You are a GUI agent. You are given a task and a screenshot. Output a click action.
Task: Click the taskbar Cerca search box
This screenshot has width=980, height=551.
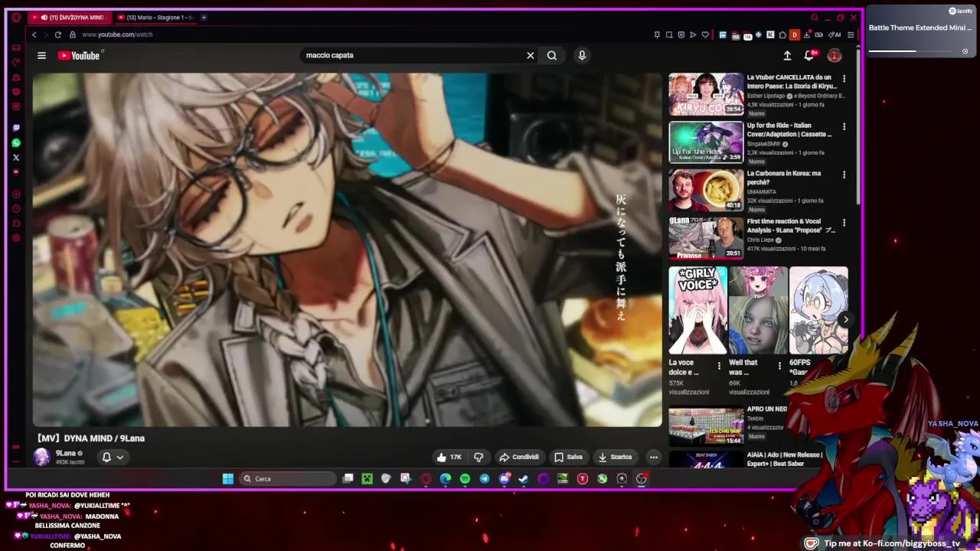(x=287, y=478)
